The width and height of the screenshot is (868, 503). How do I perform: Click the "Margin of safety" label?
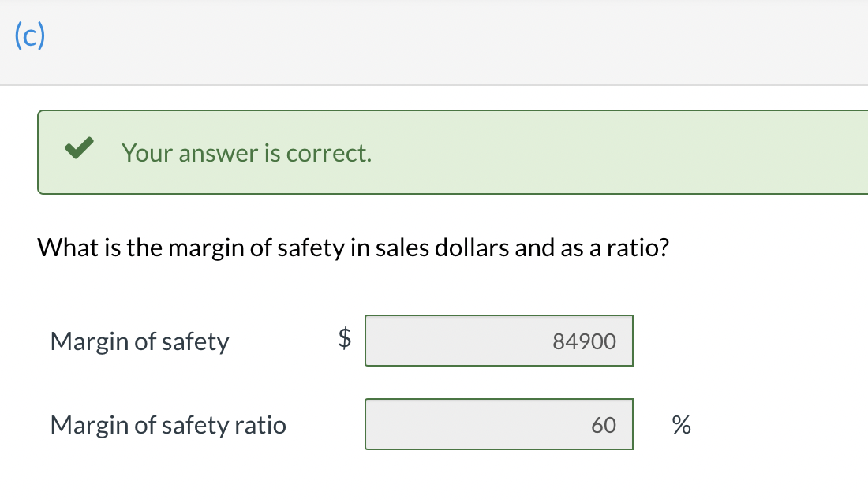coord(139,341)
